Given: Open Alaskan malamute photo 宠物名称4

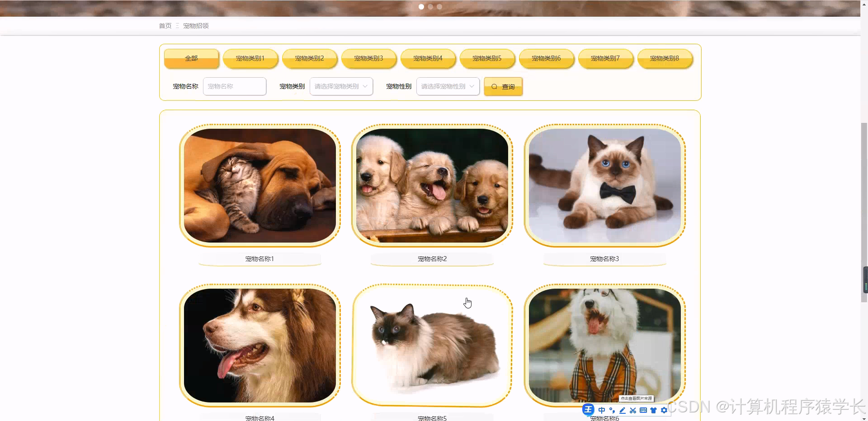Looking at the screenshot, I should tap(260, 346).
